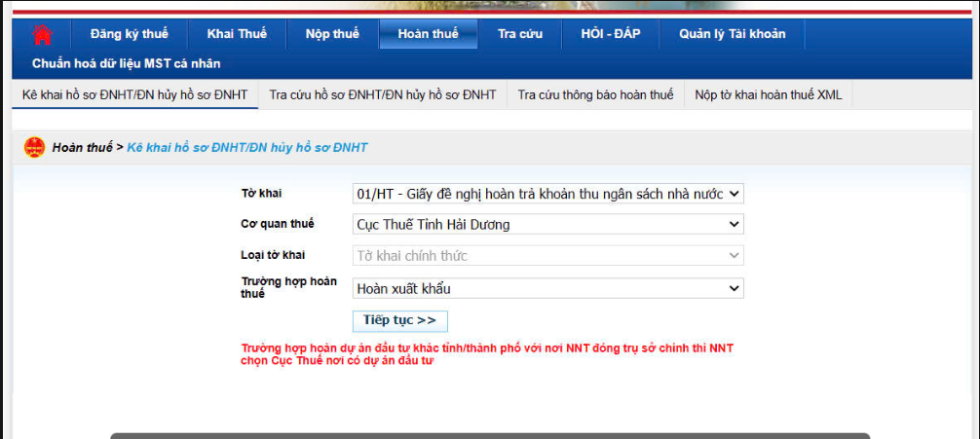
Task: Click the national emblem icon beside breadcrumb
Action: (x=34, y=148)
